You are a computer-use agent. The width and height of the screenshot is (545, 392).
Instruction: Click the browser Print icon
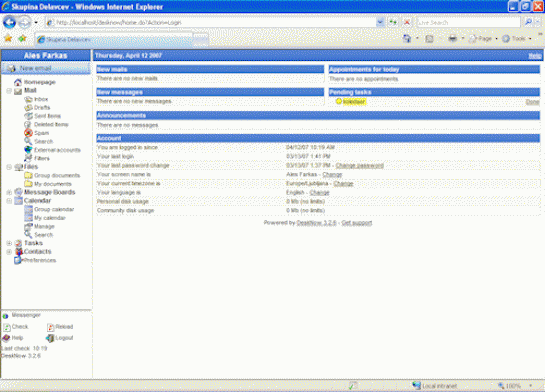point(453,39)
